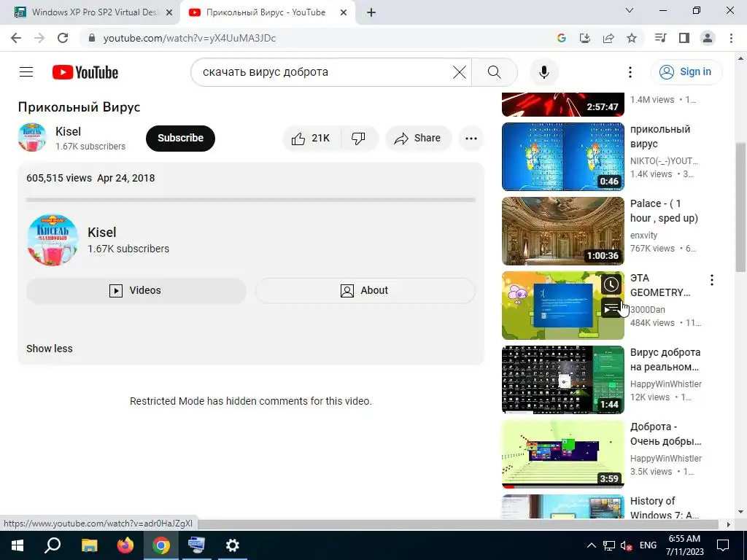This screenshot has height=560, width=747.
Task: Bookmark this page with star
Action: 632,38
